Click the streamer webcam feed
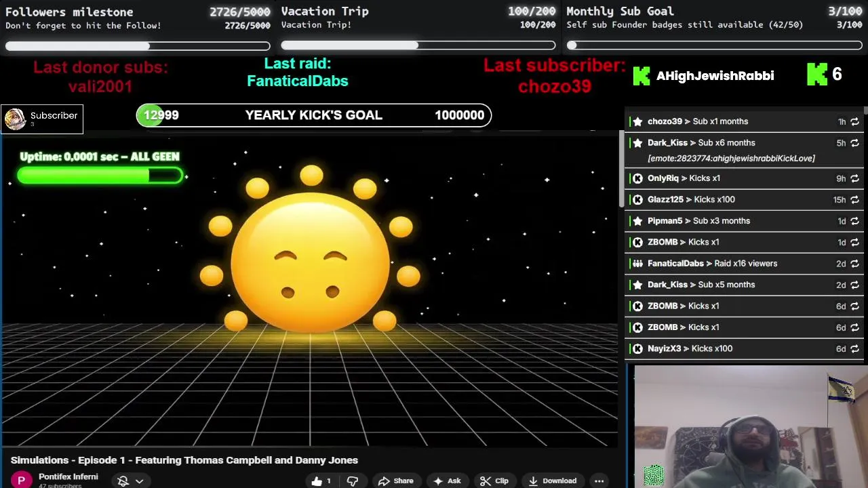This screenshot has width=868, height=488. 751,427
